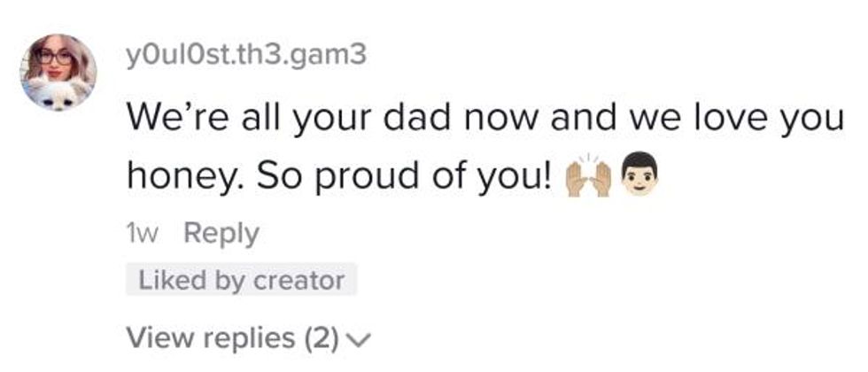Click the glasses on the avatar photo
868x372 pixels.
coord(55,58)
